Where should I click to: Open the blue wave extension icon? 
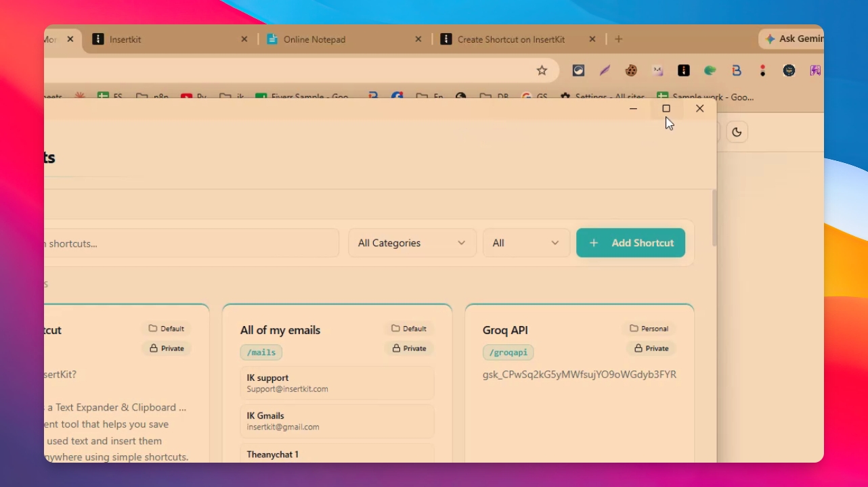[578, 70]
